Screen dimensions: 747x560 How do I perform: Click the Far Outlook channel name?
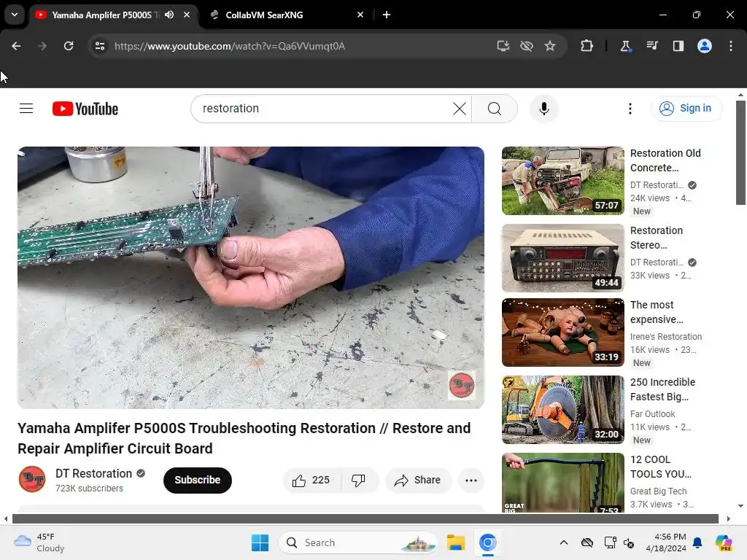click(653, 414)
